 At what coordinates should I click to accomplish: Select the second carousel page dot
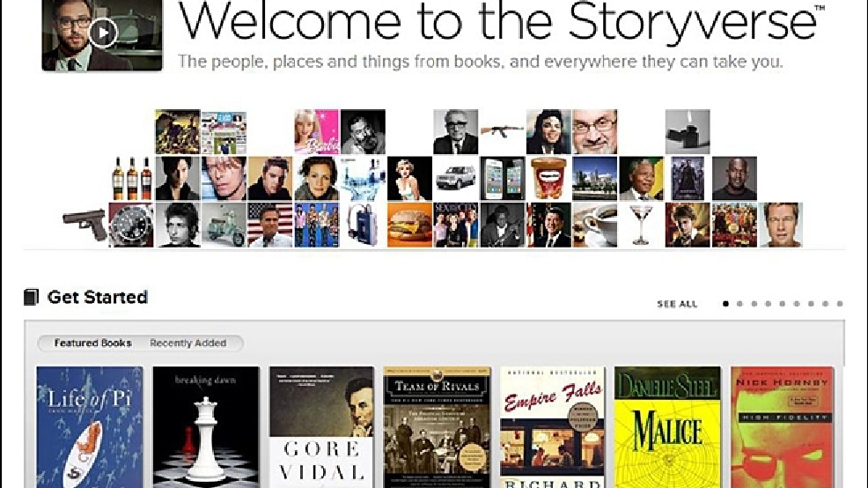coord(739,304)
